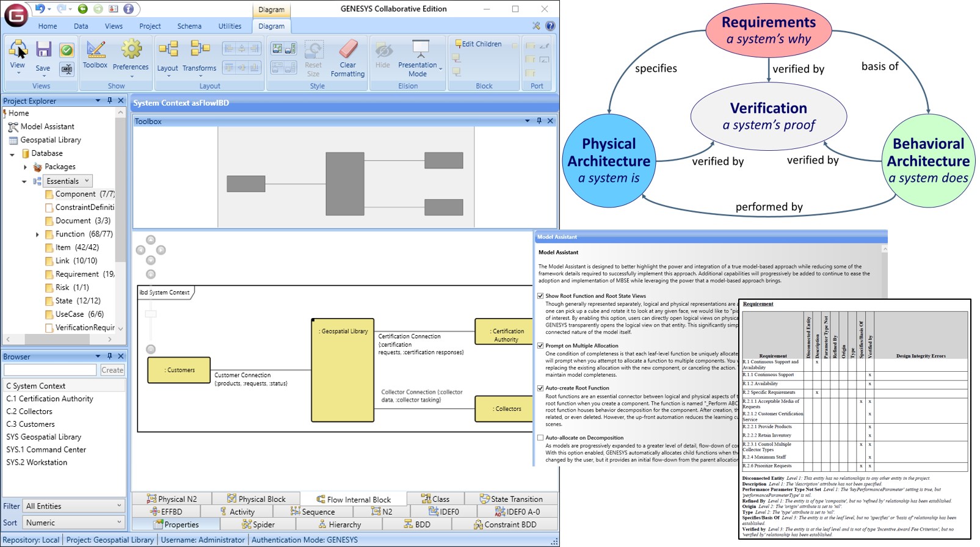Open the help icon in the title bar

point(128,9)
